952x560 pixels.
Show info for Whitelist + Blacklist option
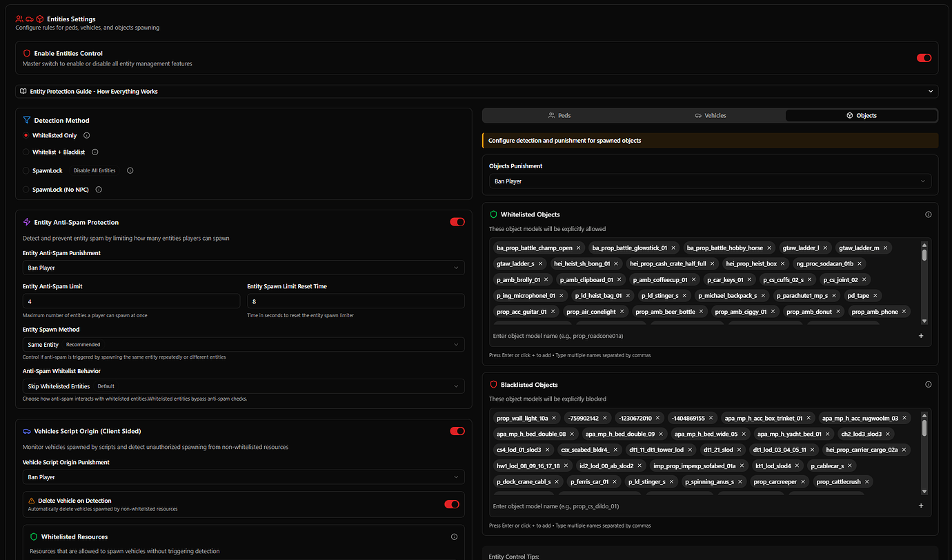[x=95, y=152]
